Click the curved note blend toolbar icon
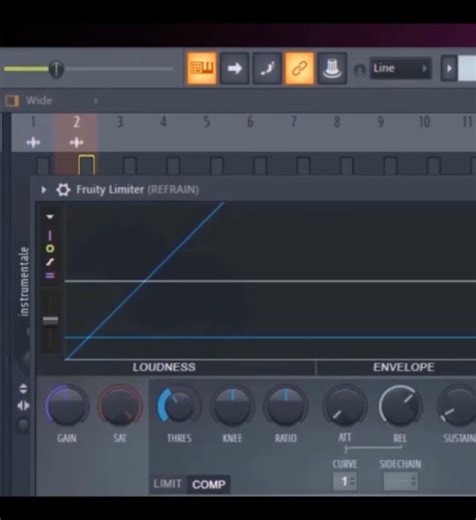This screenshot has height=520, width=476. (267, 68)
